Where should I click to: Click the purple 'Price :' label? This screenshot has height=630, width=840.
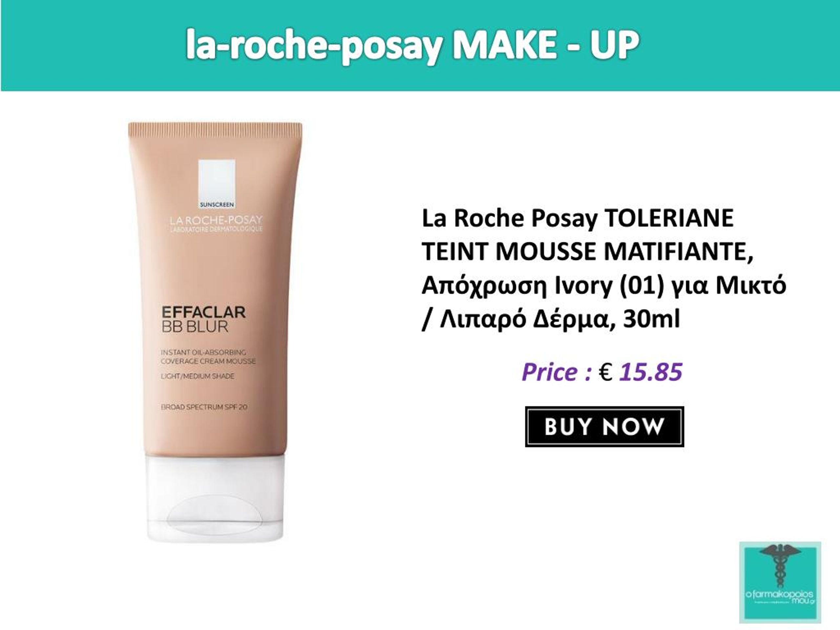click(x=557, y=371)
